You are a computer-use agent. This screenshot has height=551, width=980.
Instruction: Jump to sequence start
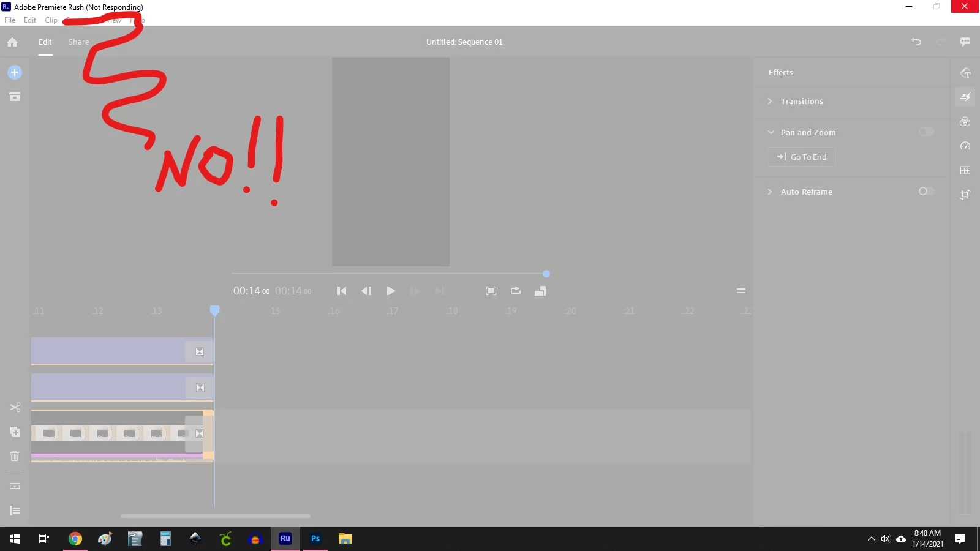[342, 291]
